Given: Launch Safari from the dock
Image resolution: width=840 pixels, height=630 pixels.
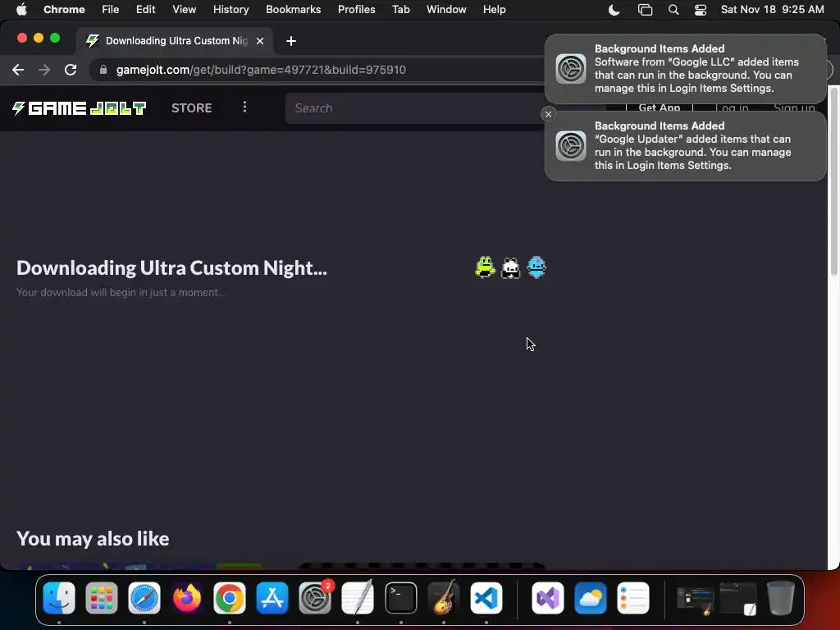Looking at the screenshot, I should pyautogui.click(x=144, y=598).
